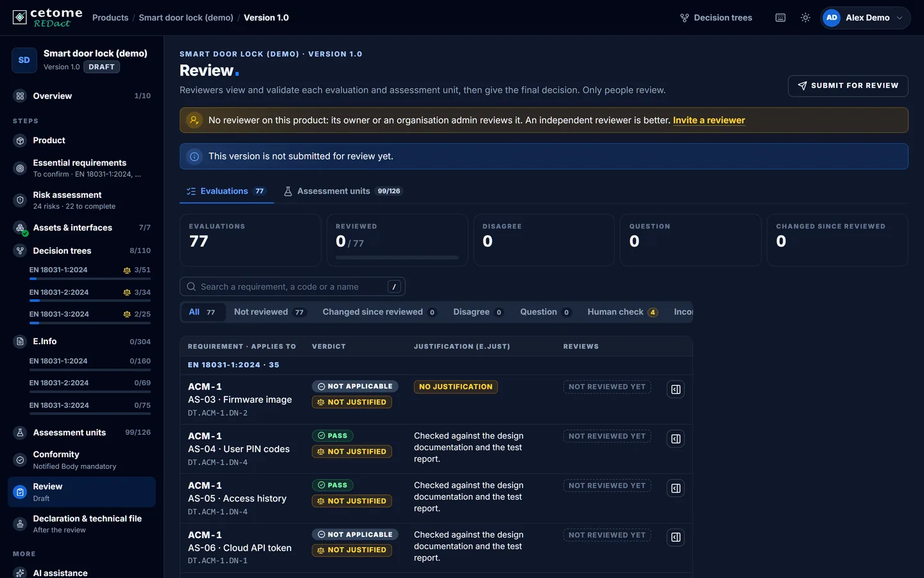Filter by Human check
Image resolution: width=924 pixels, height=578 pixels.
tap(622, 312)
